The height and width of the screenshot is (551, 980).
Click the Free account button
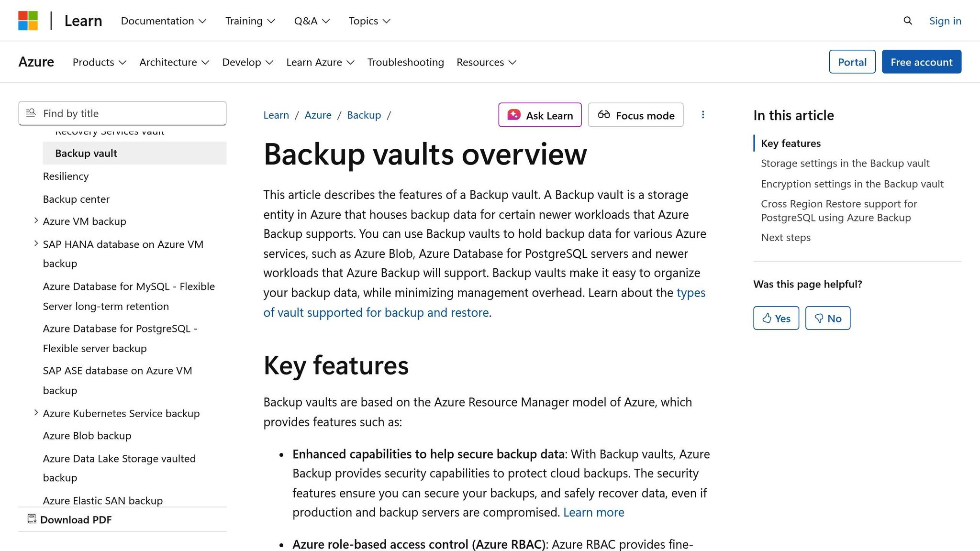click(921, 62)
